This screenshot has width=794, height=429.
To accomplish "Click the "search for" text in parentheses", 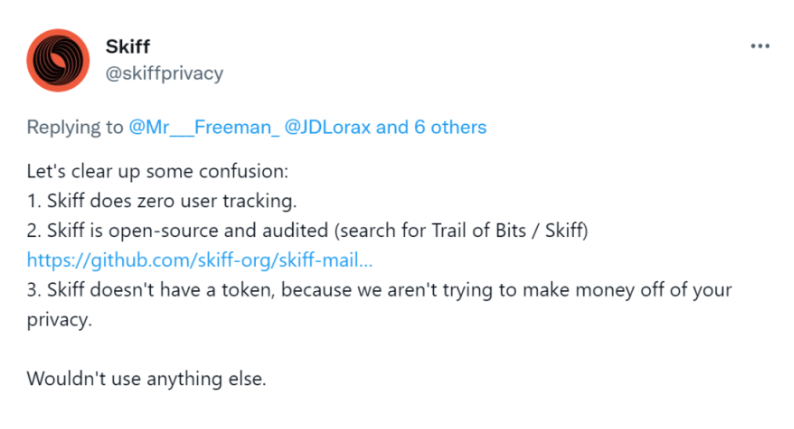I will 380,230.
